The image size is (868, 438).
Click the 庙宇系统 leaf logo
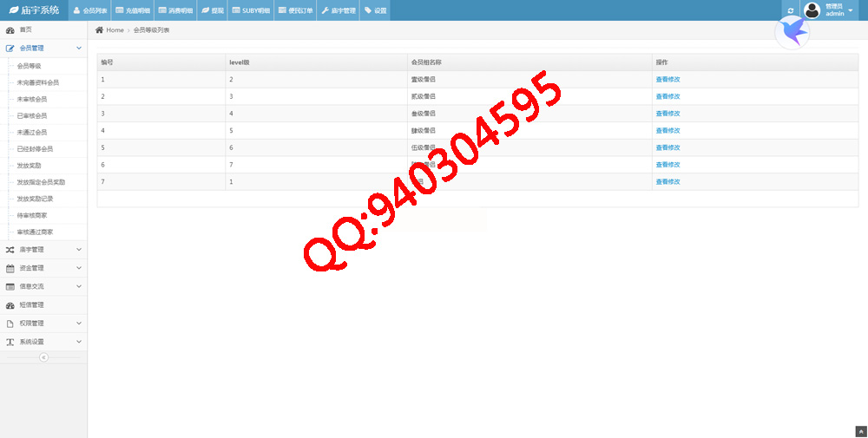[x=14, y=10]
